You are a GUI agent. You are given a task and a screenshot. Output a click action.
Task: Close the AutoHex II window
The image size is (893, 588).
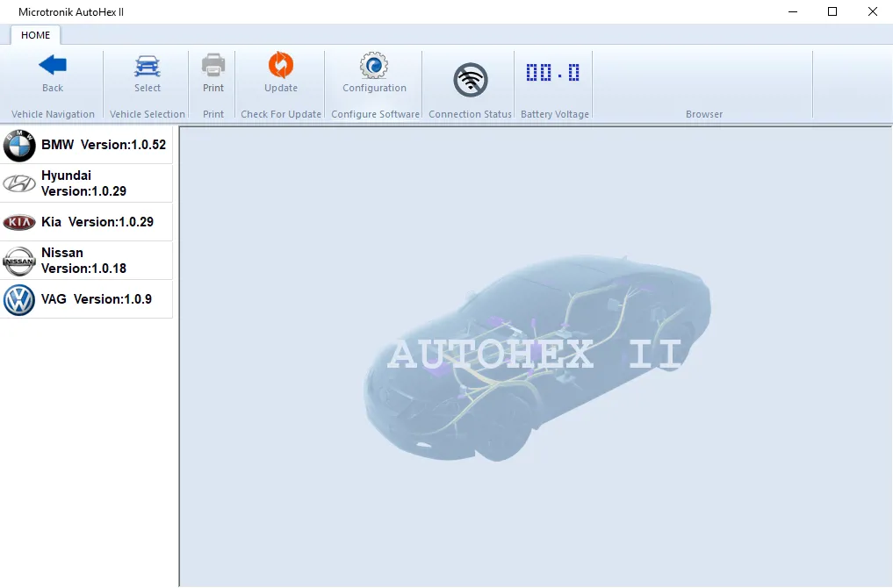click(x=873, y=11)
